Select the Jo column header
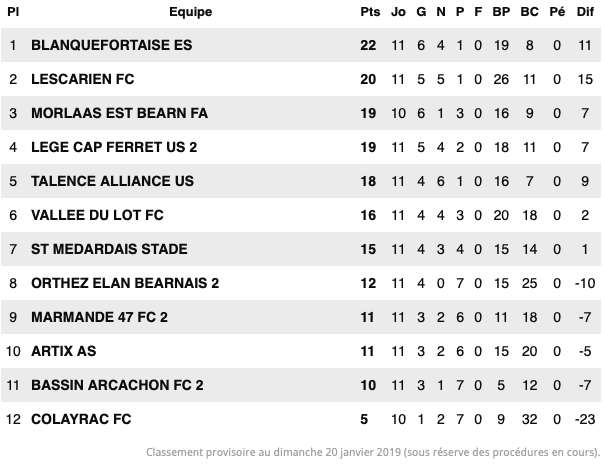The height and width of the screenshot is (467, 604). (398, 12)
